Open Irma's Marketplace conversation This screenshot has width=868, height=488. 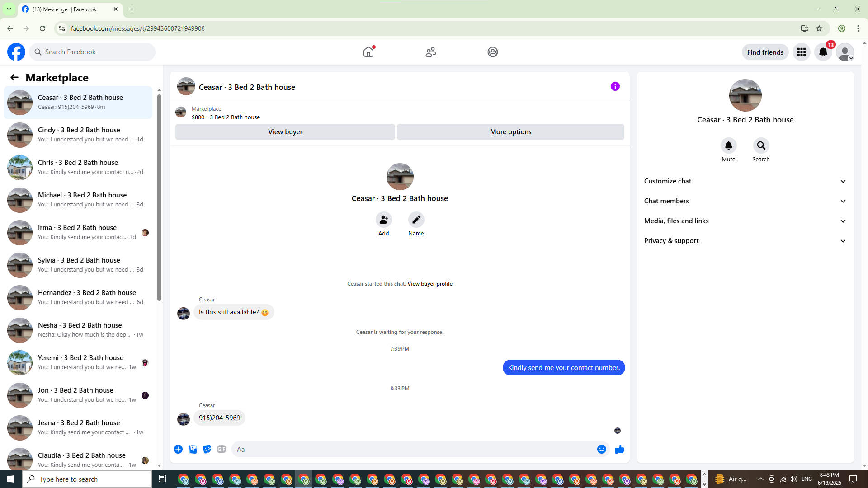click(78, 232)
